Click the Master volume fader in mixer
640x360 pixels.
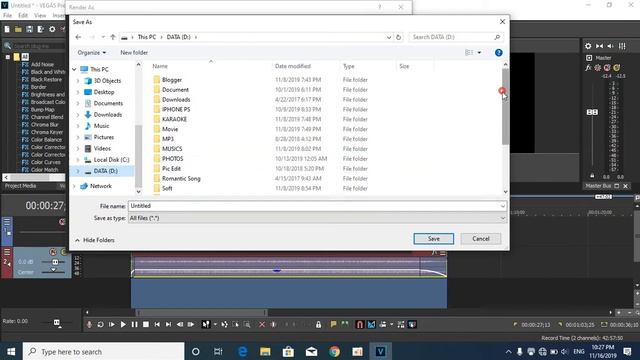point(592,112)
